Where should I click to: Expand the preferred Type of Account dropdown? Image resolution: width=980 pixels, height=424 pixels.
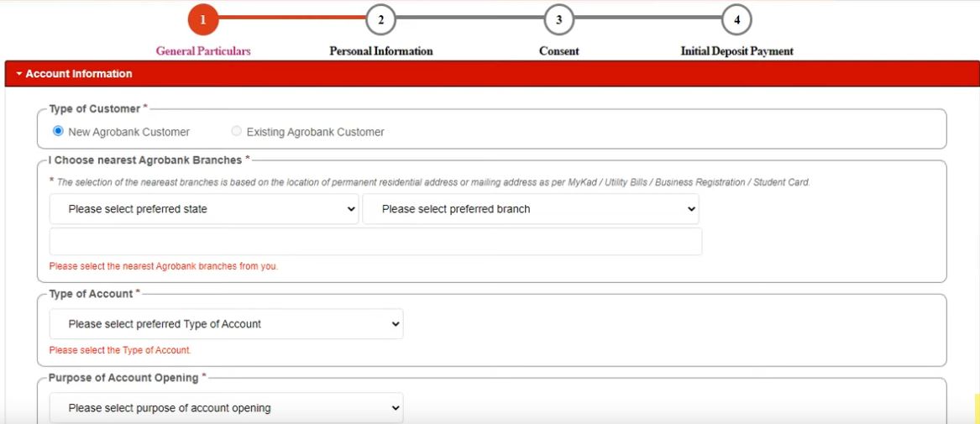(226, 324)
